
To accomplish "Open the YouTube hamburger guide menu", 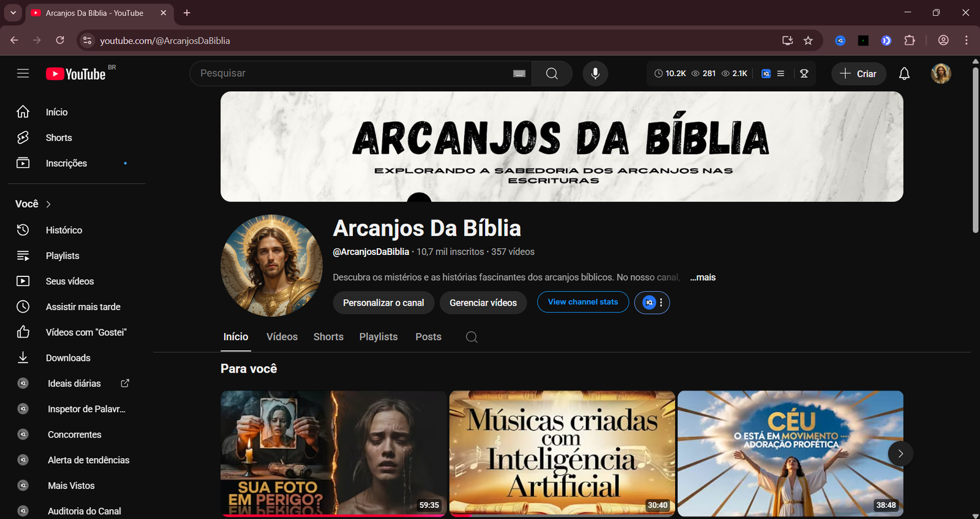I will tap(23, 74).
